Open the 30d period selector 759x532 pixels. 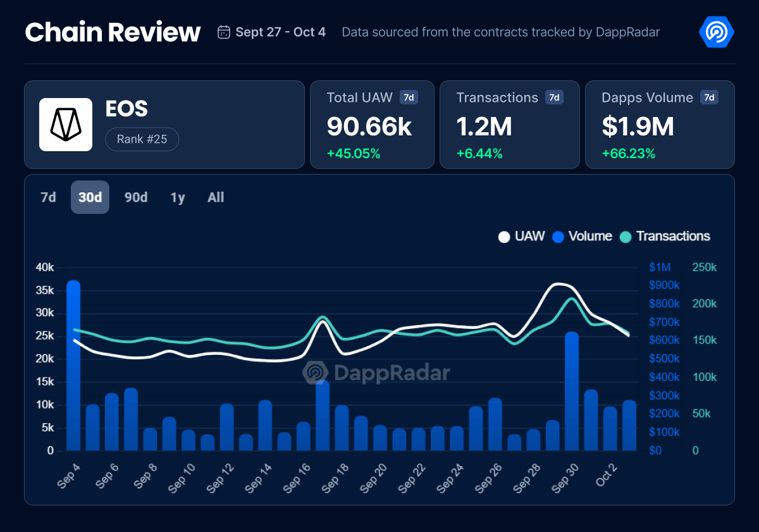tap(89, 197)
